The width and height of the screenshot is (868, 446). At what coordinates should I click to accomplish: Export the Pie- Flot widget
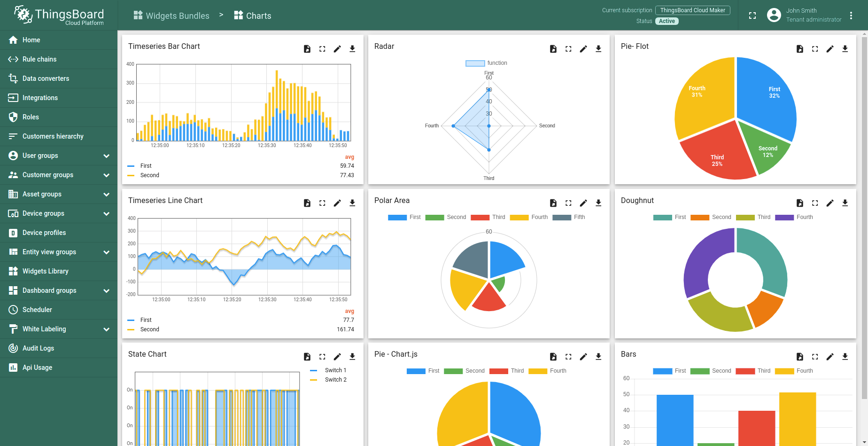click(x=800, y=49)
